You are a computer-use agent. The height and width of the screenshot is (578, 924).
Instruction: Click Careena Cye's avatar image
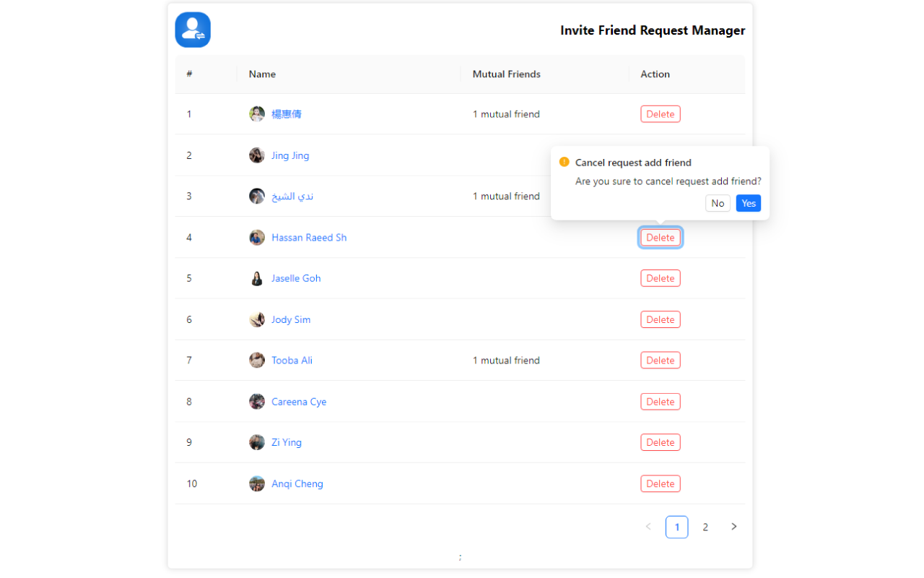[x=257, y=401]
